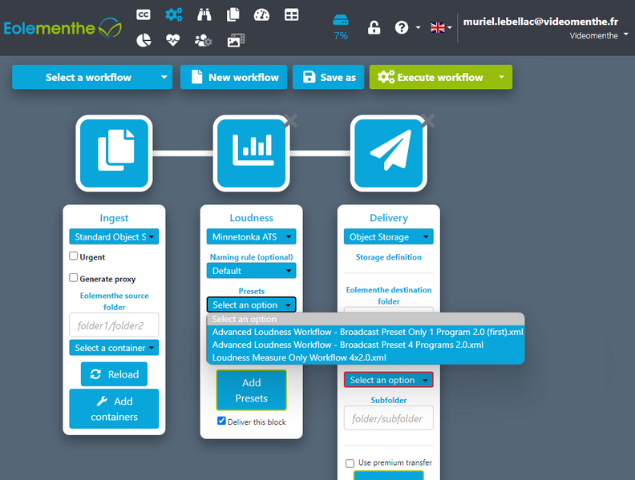Click the unlocked padlock icon
This screenshot has height=480, width=635.
click(x=374, y=28)
